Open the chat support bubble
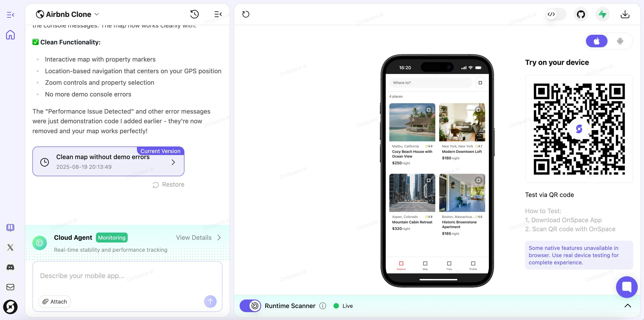The image size is (644, 320). coord(626,287)
